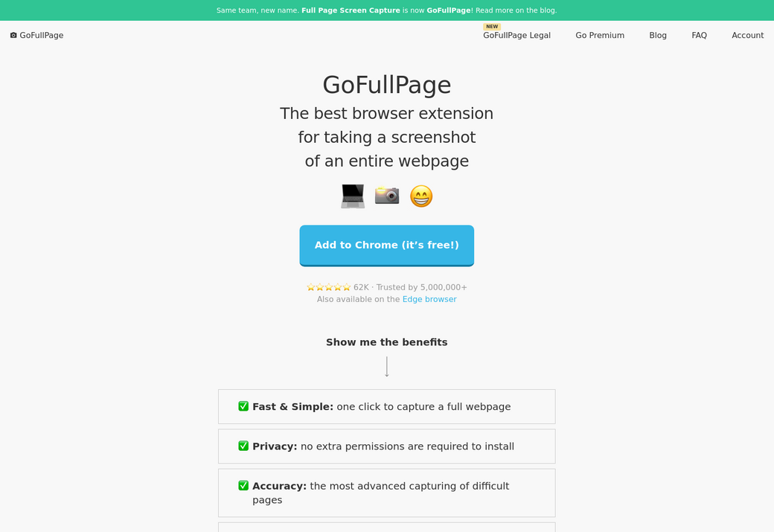Click the downward arrow below Show me the benefits

pyautogui.click(x=386, y=366)
